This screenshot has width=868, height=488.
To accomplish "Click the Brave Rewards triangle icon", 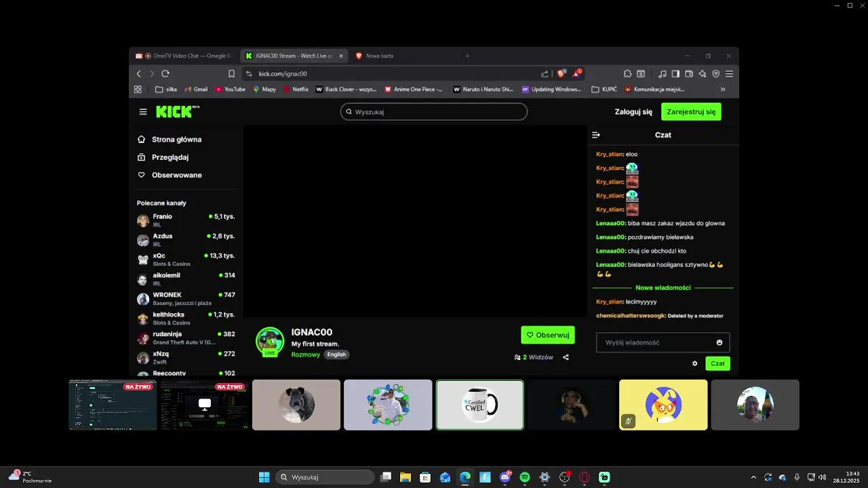I will [576, 73].
